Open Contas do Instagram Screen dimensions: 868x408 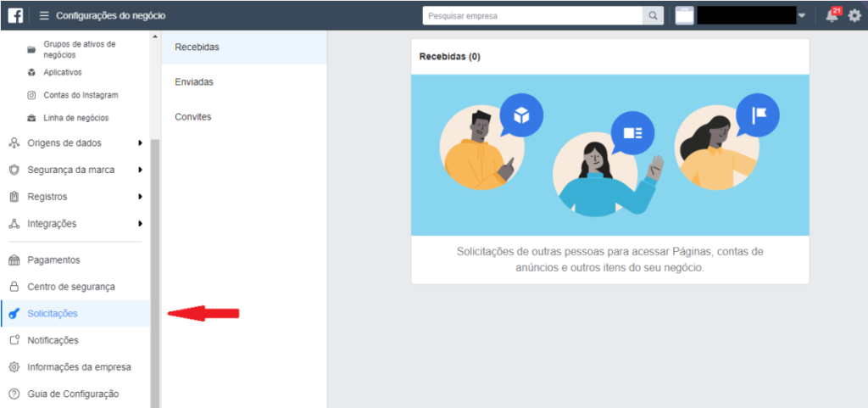click(81, 95)
